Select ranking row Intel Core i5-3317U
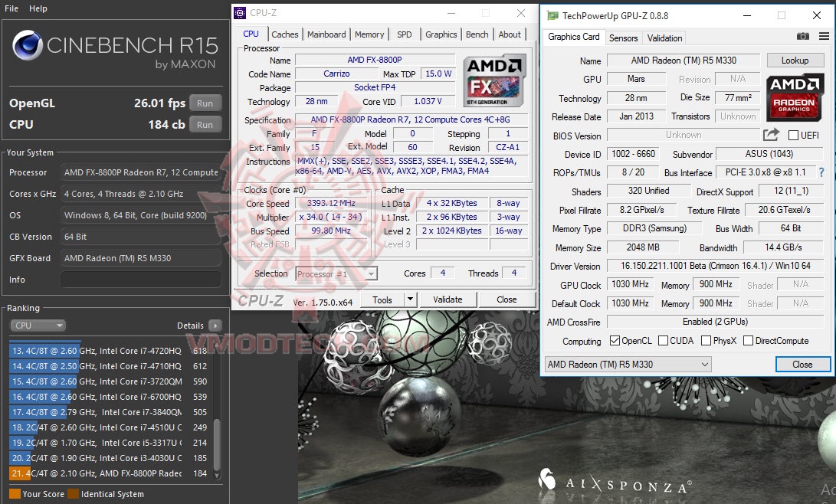 pos(109,442)
